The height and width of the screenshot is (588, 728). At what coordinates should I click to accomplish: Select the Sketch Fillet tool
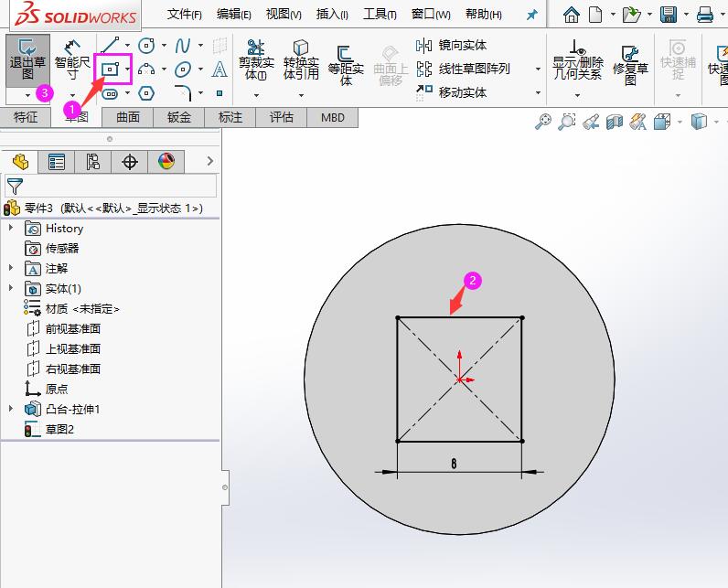[x=183, y=92]
